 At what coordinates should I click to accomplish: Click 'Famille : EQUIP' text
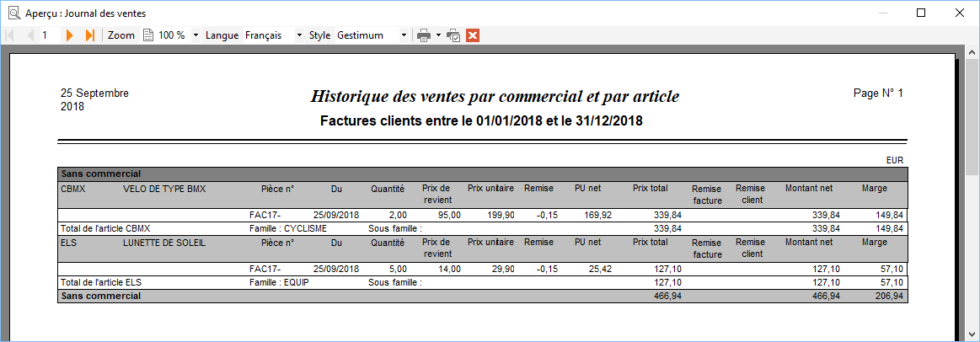pyautogui.click(x=280, y=282)
